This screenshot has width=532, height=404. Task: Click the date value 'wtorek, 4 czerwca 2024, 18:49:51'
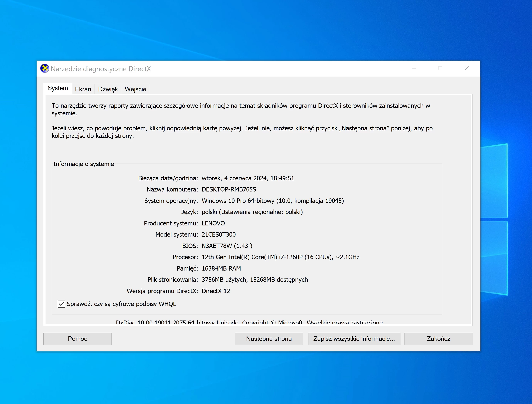pos(248,178)
